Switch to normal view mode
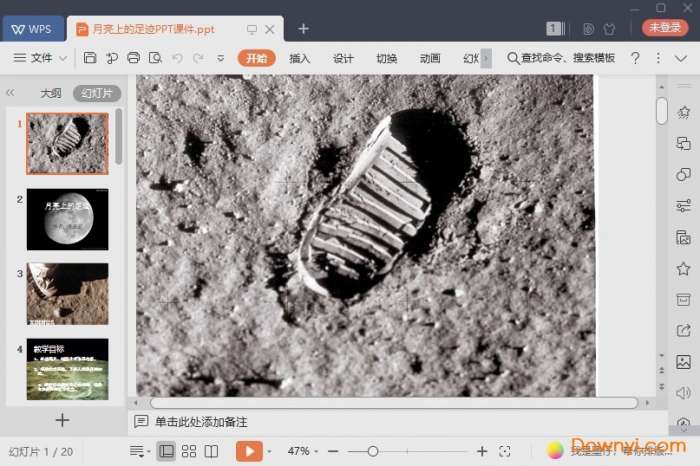 [165, 451]
